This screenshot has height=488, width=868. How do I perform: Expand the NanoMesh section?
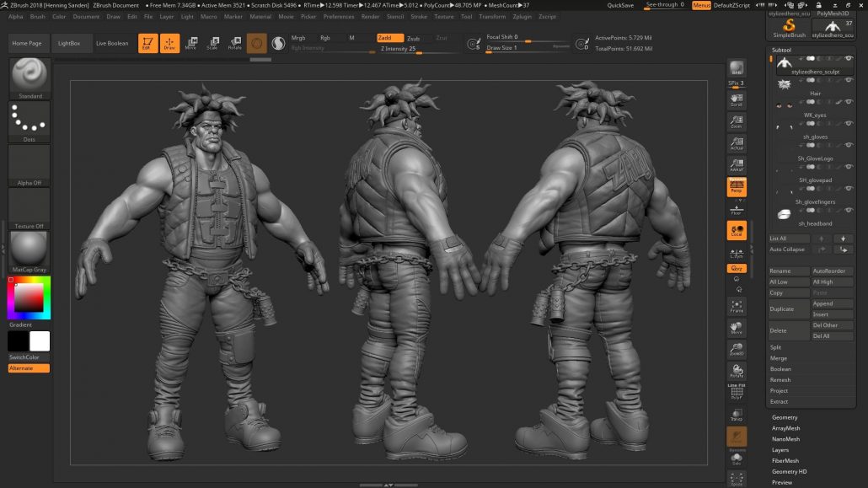(x=785, y=439)
